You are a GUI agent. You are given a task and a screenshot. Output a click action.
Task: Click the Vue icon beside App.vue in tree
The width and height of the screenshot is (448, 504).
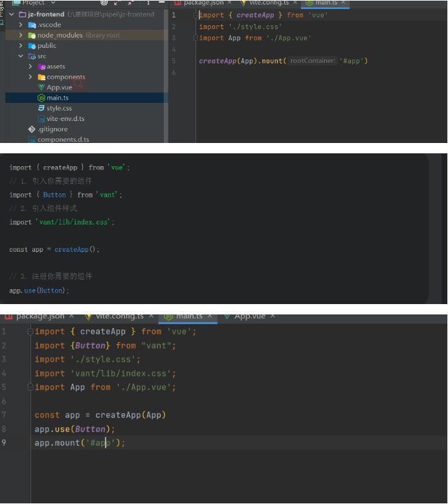(x=41, y=87)
